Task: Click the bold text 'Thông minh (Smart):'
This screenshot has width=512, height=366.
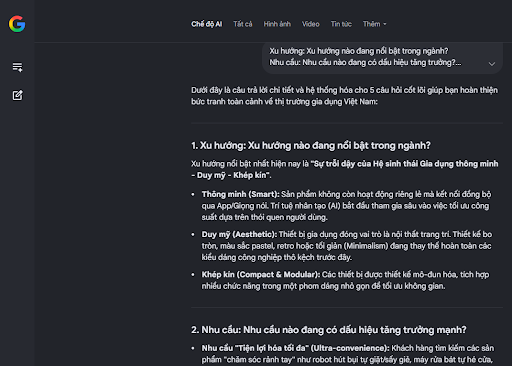Action: tap(240, 194)
